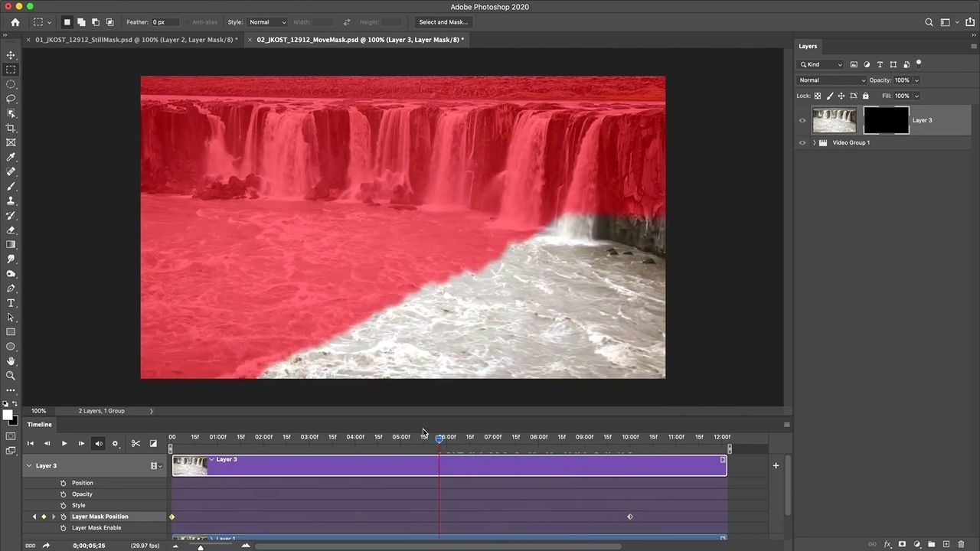
Task: Open the layer blend mode Normal dropdown
Action: point(831,80)
